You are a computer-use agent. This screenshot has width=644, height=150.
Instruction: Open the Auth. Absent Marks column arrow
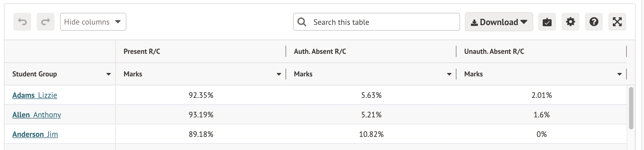point(449,74)
